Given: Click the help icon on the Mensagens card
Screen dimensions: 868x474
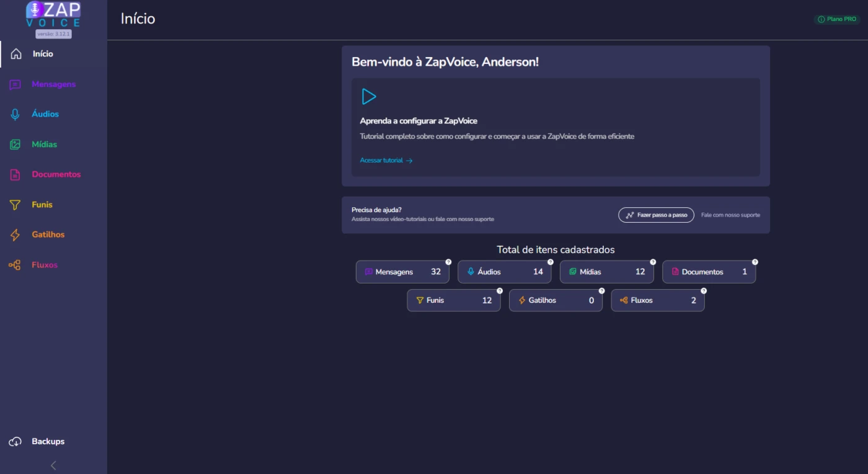Looking at the screenshot, I should 448,262.
